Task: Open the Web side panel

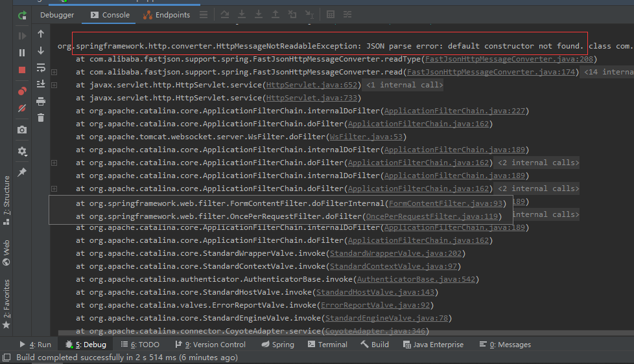Action: (6, 253)
